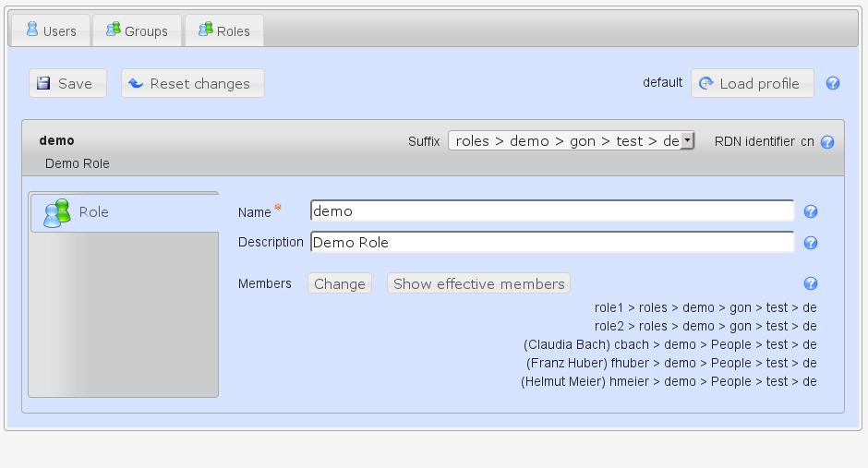
Task: Click the role1 member entry
Action: click(705, 307)
